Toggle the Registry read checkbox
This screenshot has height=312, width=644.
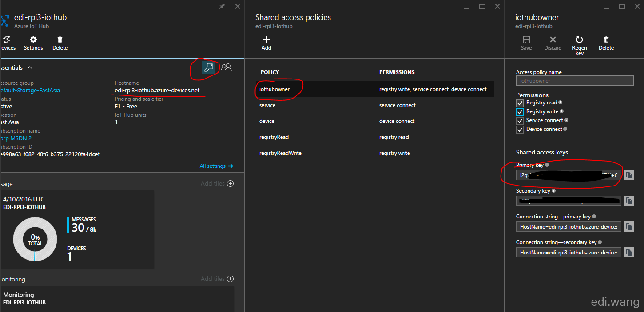coord(520,103)
